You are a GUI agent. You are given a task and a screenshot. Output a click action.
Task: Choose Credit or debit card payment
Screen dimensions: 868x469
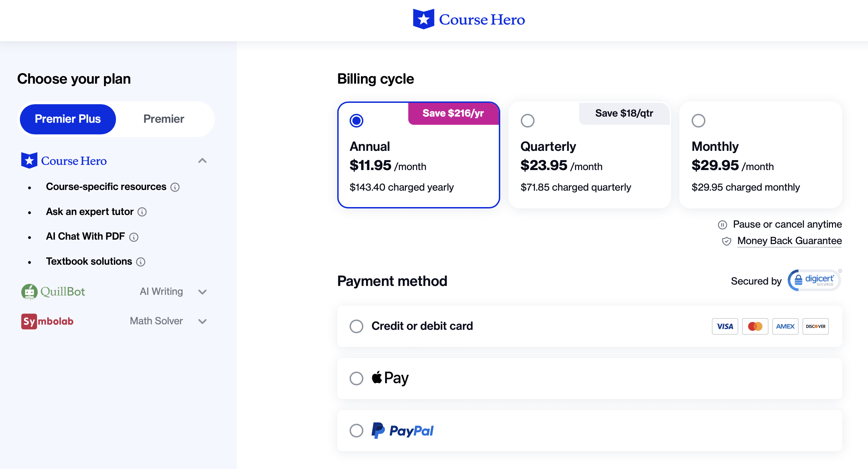pos(356,326)
